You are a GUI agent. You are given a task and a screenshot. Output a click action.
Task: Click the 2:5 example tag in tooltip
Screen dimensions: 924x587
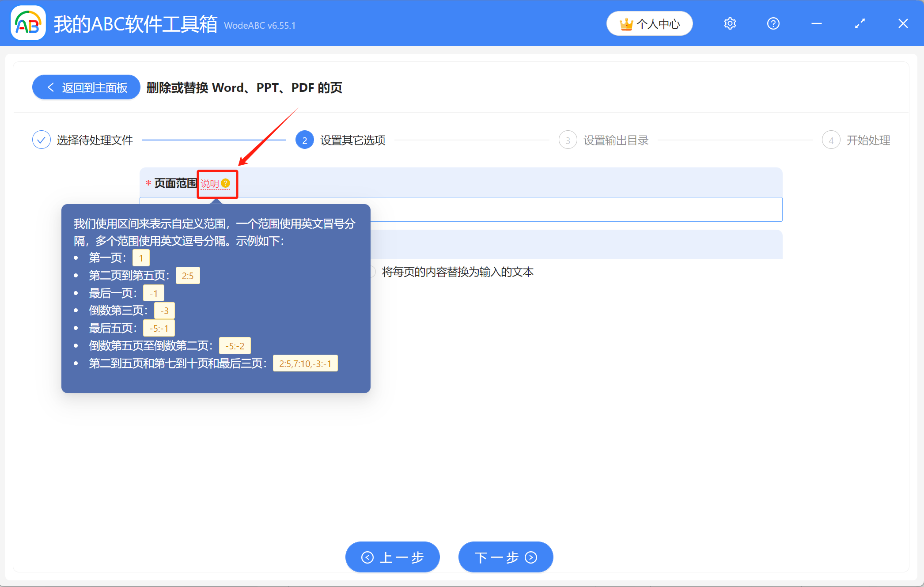point(188,275)
